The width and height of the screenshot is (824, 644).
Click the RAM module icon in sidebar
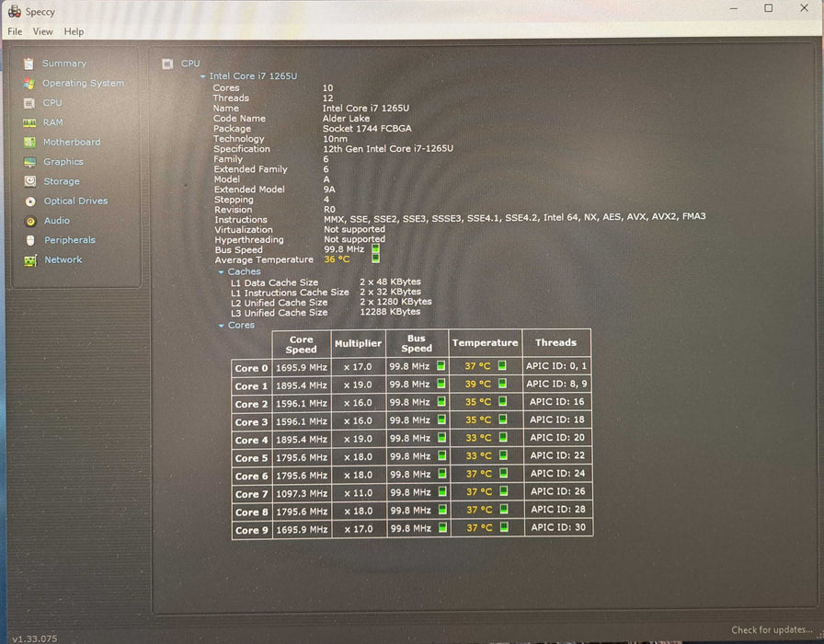click(x=29, y=122)
